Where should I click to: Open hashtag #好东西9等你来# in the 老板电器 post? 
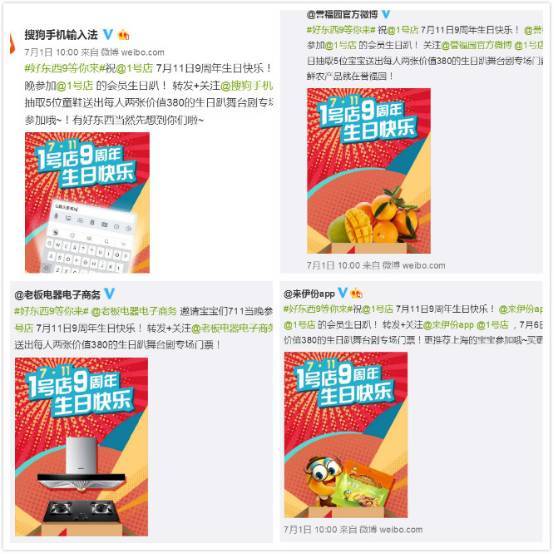tap(51, 311)
